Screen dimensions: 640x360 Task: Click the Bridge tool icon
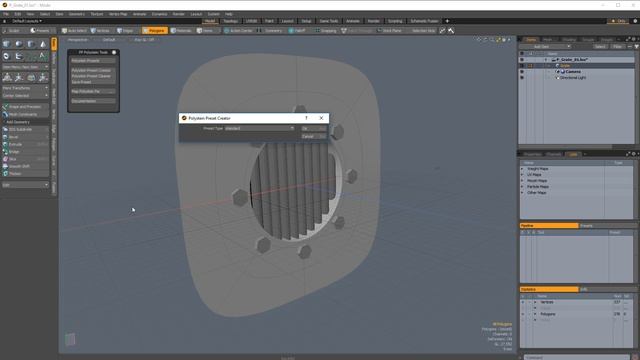[x=5, y=151]
